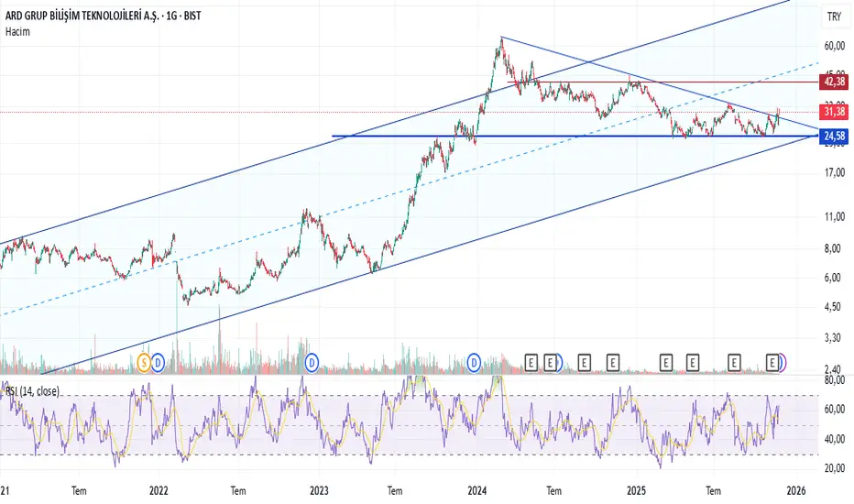Select the current price label 31,38

click(x=834, y=112)
